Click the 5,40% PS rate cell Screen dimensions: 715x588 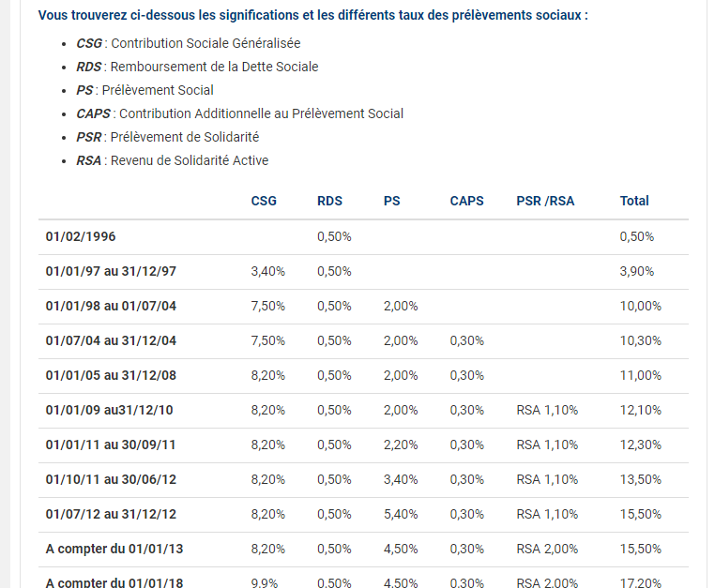coord(401,514)
